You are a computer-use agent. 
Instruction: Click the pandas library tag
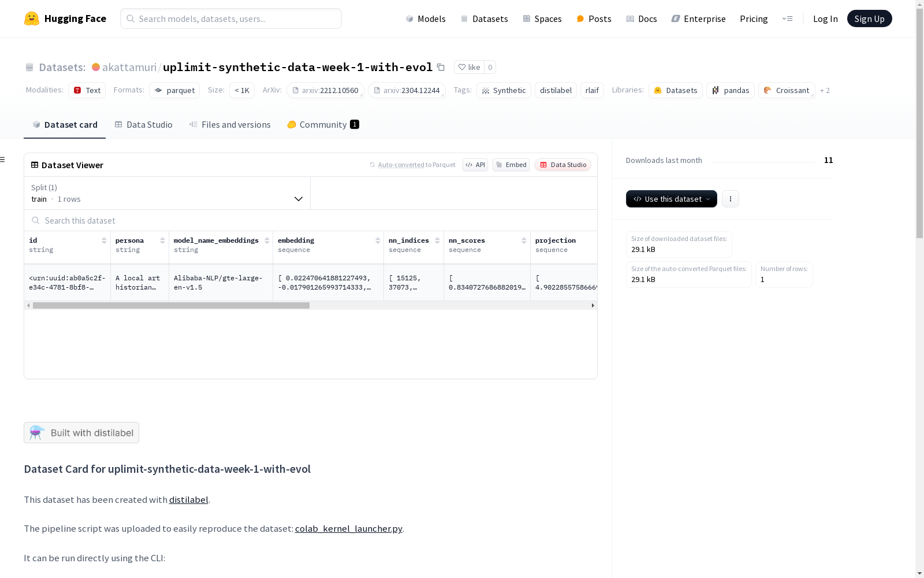coord(731,90)
